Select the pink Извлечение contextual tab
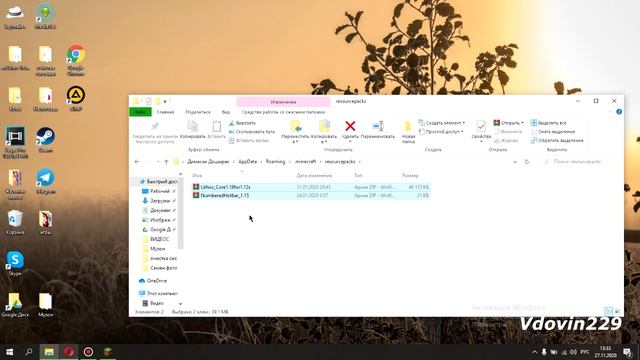Image resolution: width=640 pixels, height=360 pixels. coord(283,102)
